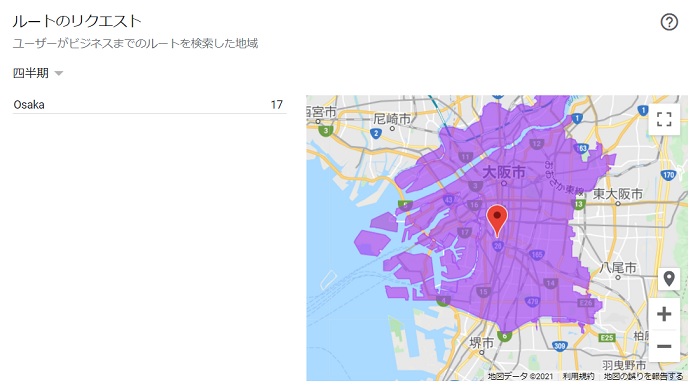This screenshot has height=390, width=700.
Task: Click 地図の誤りを報告する link
Action: [x=643, y=376]
